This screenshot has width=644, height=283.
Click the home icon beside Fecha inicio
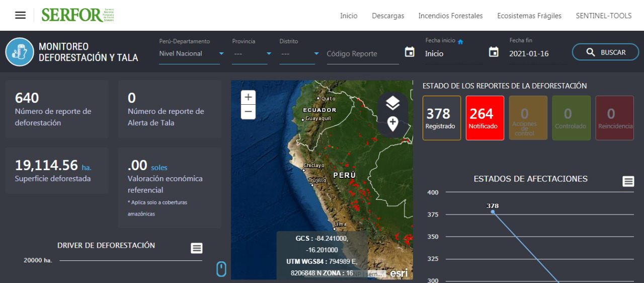460,41
